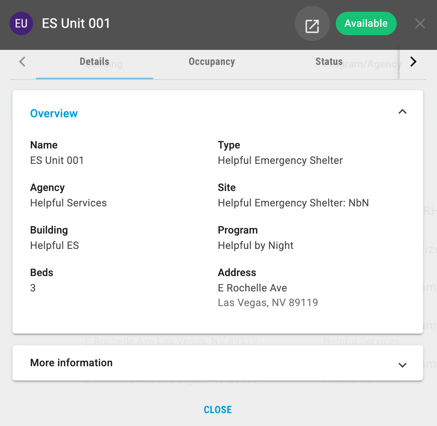Viewport: 437px width, 426px height.
Task: Click the E Rochelle Ave address line
Action: pyautogui.click(x=252, y=288)
